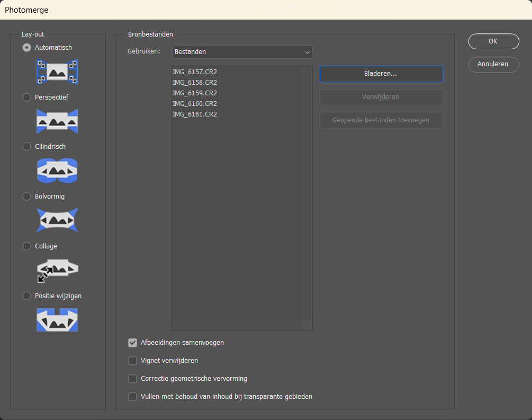Select IMG_6159.CR2 in the file list
This screenshot has width=532, height=420.
click(x=195, y=93)
